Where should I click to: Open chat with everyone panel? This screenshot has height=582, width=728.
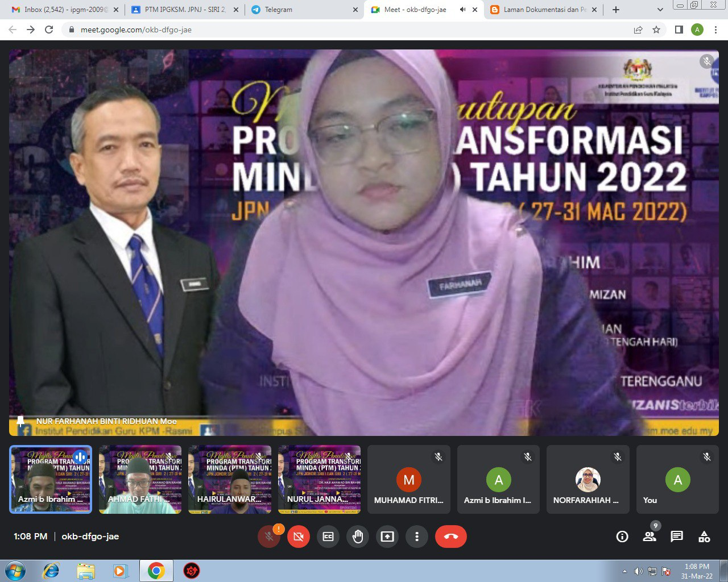677,537
